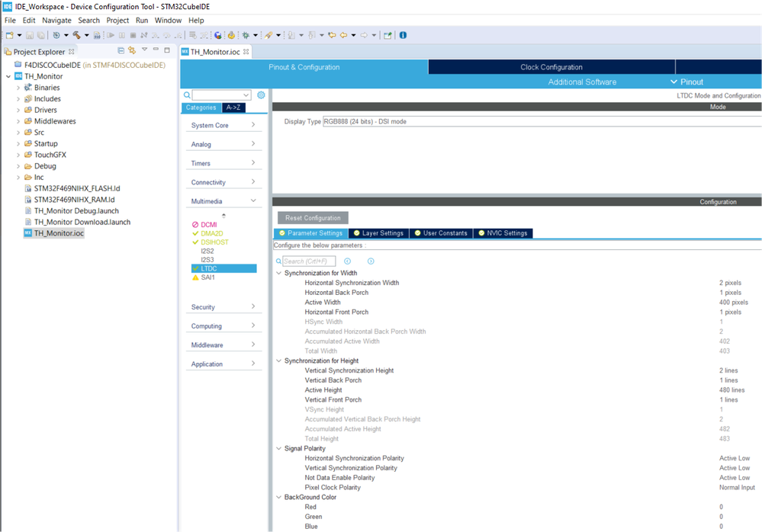Click the Information center icon
762x532 pixels.
(x=403, y=35)
